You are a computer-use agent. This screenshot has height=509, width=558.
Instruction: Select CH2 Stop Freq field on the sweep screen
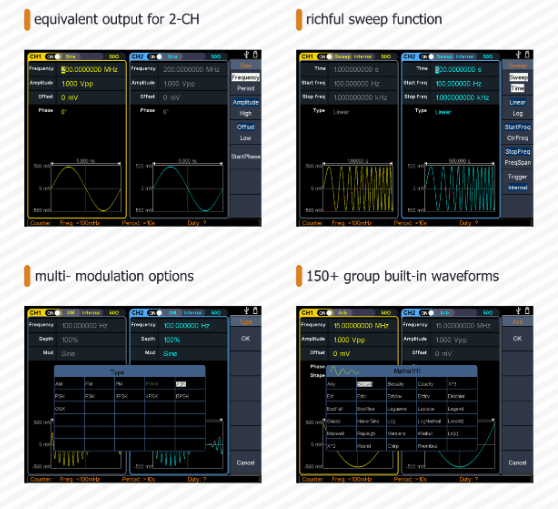click(451, 98)
